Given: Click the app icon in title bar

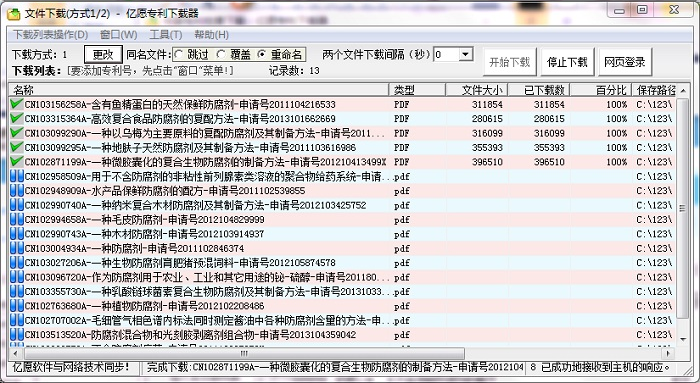Looking at the screenshot, I should tap(13, 13).
